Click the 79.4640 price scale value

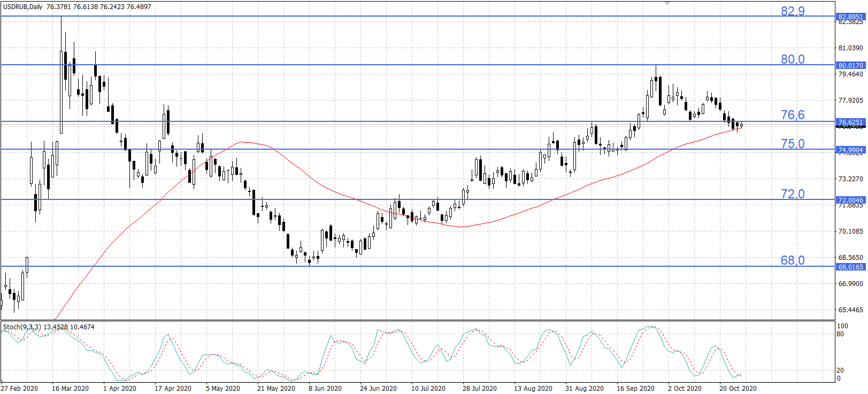(x=851, y=74)
